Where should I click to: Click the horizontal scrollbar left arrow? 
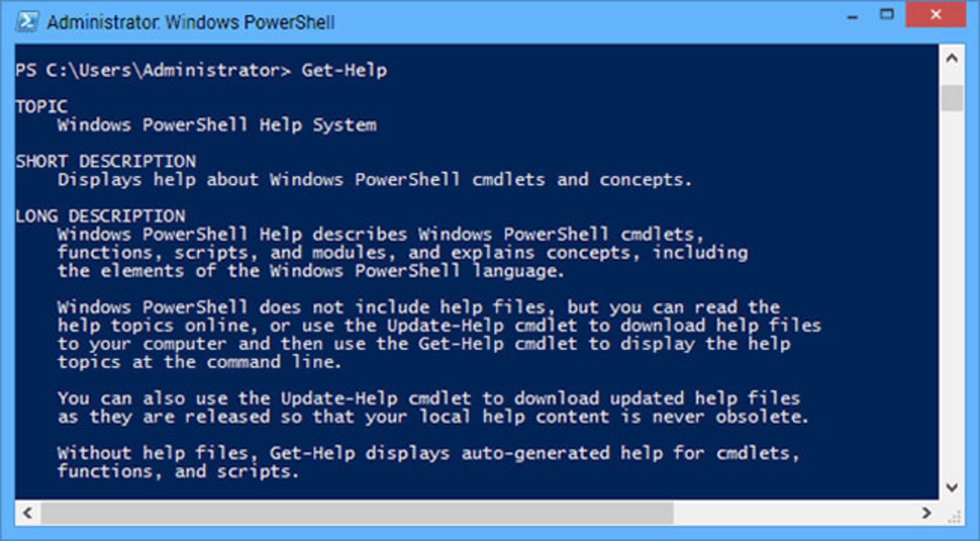tap(28, 512)
